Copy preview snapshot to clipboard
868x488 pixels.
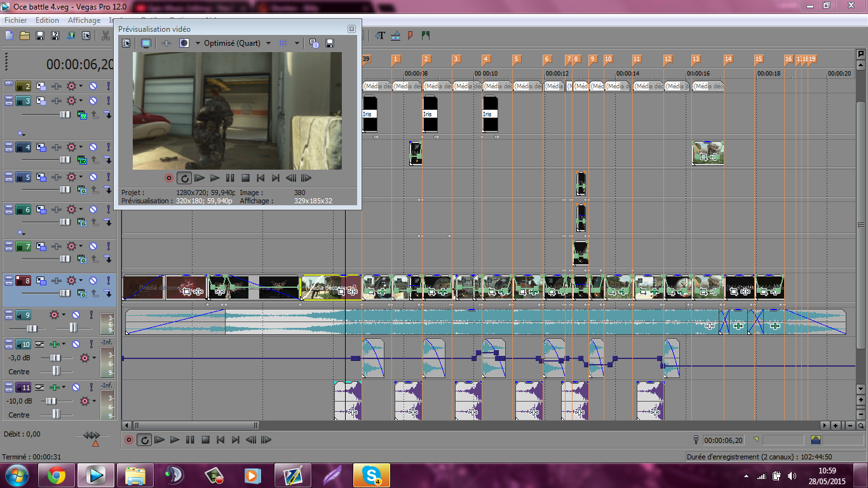tap(314, 43)
